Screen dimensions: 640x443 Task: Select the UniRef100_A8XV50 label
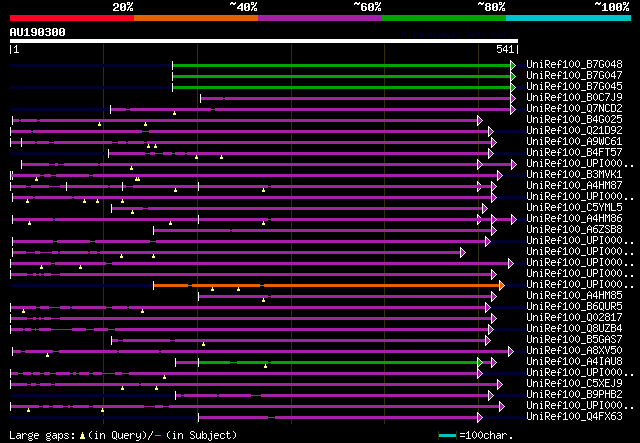click(574, 351)
